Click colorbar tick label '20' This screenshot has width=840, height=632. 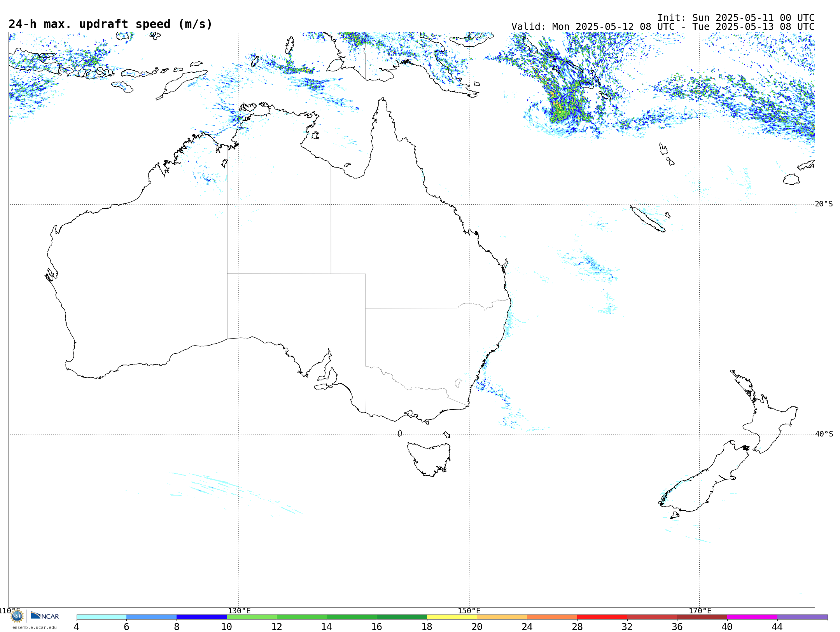coord(477,627)
